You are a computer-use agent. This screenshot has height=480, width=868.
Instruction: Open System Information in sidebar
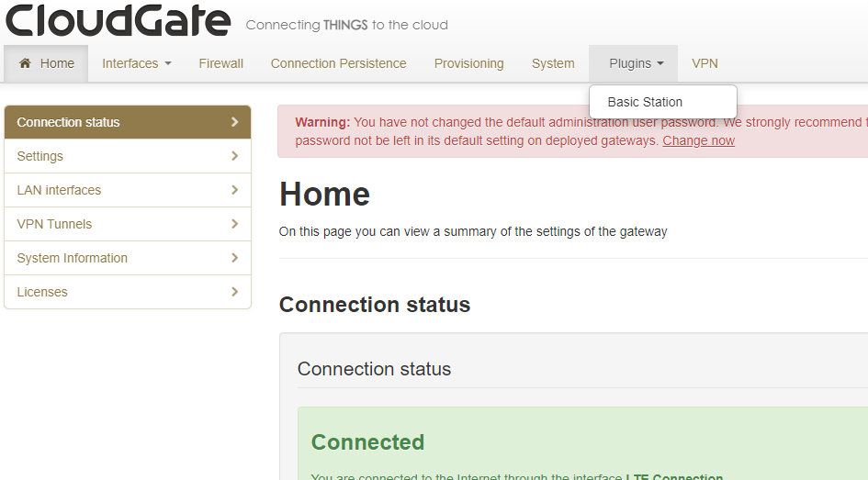pos(73,258)
